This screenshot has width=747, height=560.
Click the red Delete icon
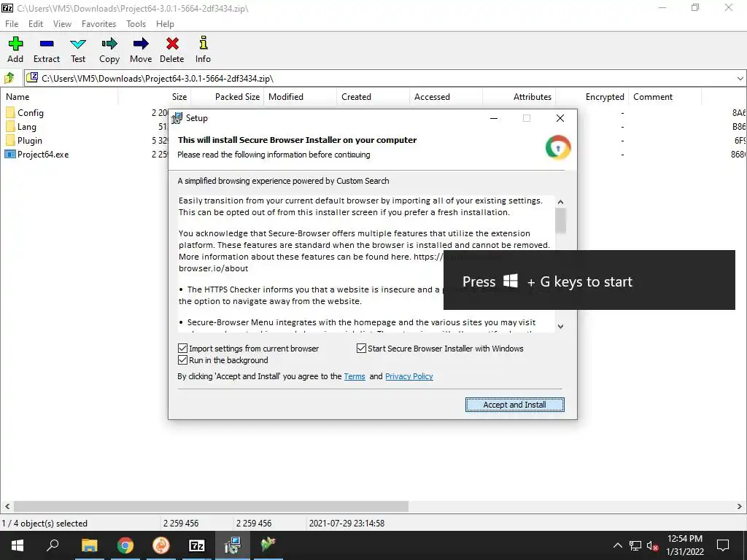[x=172, y=44]
